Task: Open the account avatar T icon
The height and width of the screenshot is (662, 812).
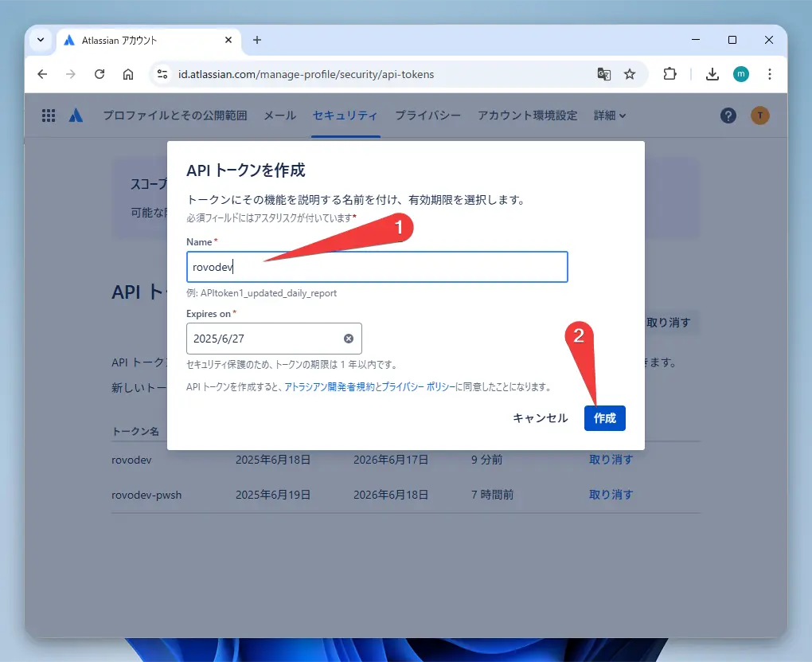Action: tap(759, 115)
